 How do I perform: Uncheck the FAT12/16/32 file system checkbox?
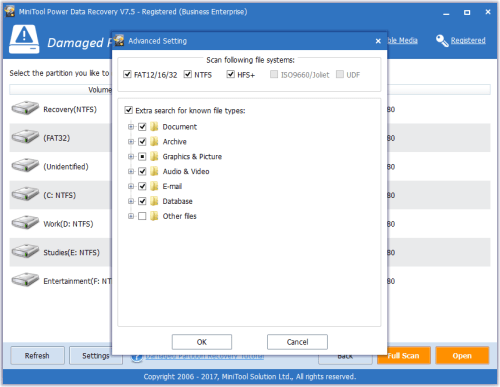(x=127, y=74)
